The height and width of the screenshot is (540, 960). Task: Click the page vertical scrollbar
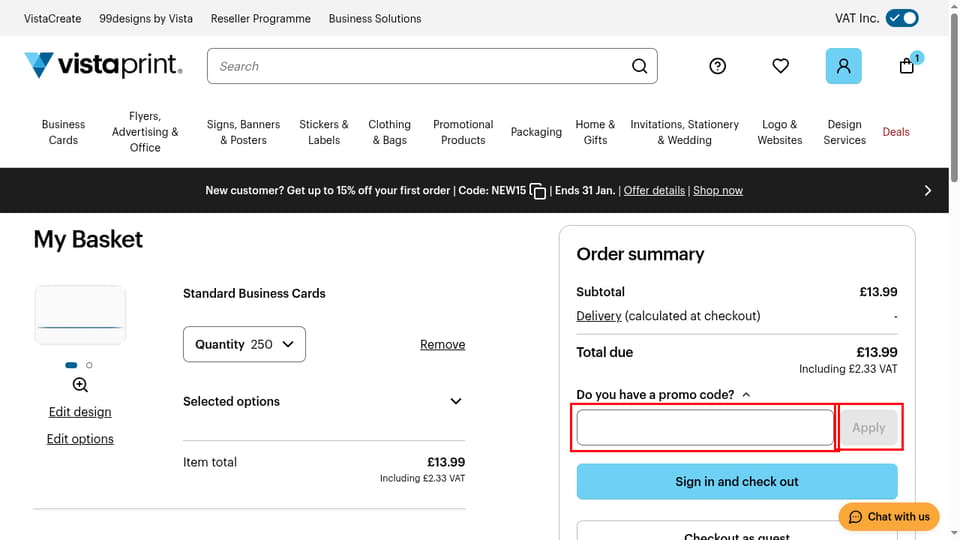(x=954, y=98)
